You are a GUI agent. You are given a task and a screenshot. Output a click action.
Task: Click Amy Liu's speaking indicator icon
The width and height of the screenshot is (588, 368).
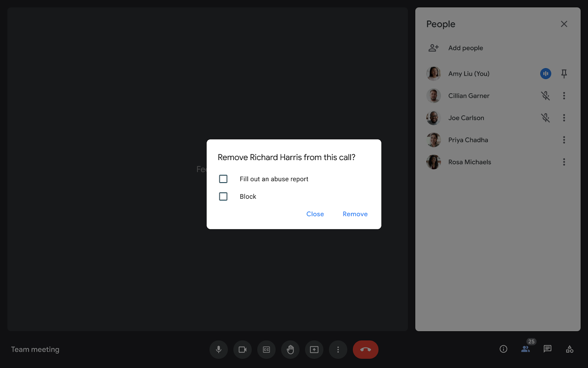pos(546,74)
